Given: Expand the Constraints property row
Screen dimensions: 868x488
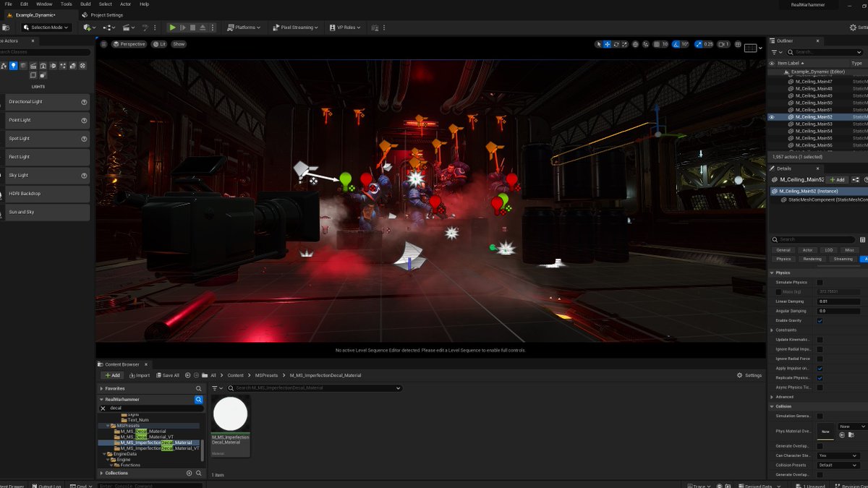Looking at the screenshot, I should (772, 330).
